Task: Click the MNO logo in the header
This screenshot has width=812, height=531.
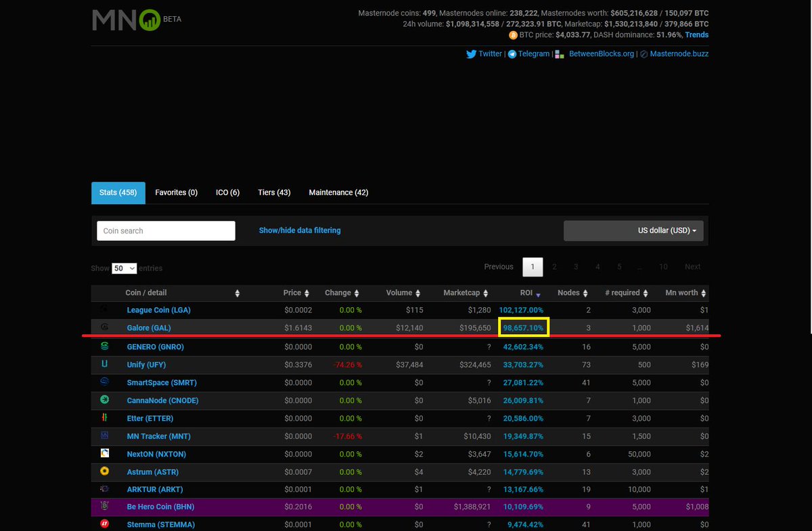Action: click(126, 20)
